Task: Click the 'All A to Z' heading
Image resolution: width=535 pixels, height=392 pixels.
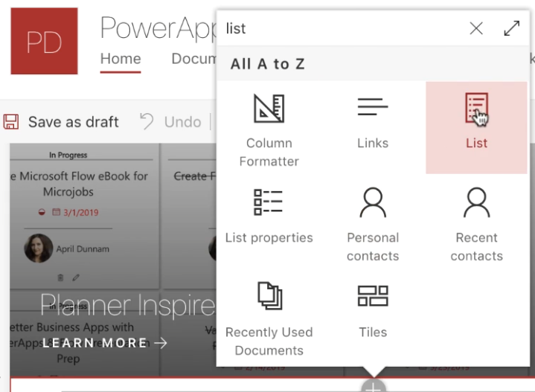Action: coord(268,64)
